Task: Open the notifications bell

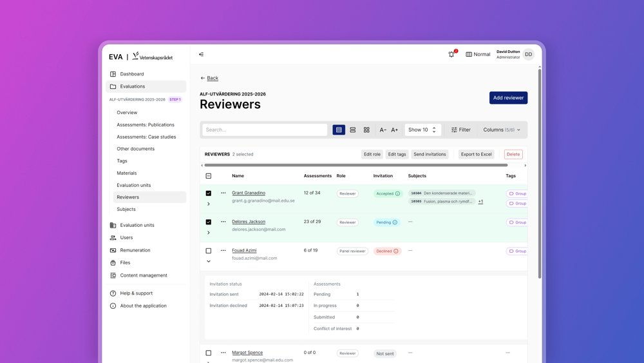Action: point(451,55)
